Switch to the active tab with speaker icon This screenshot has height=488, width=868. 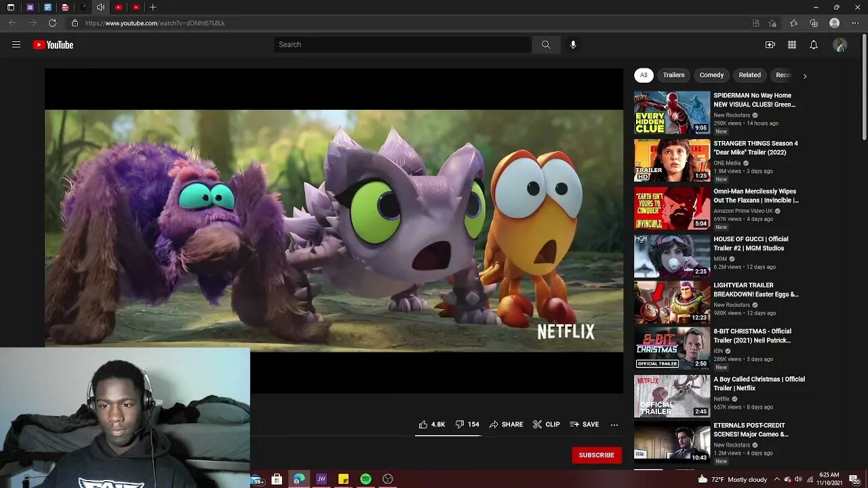point(100,7)
